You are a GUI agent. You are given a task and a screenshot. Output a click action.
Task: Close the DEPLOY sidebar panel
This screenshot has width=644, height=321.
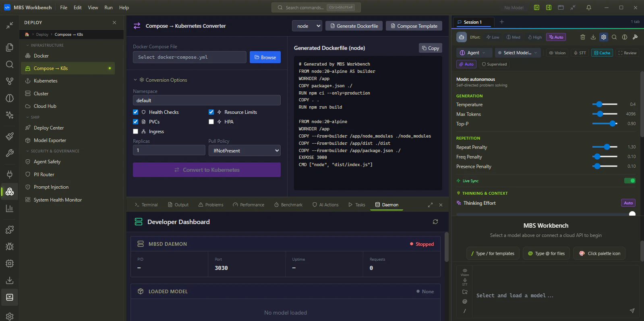coord(114,23)
